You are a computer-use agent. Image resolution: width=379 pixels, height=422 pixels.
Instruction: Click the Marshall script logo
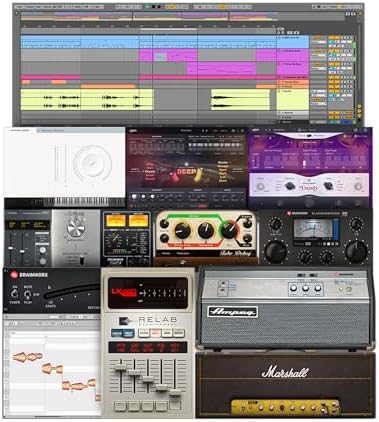285,371
